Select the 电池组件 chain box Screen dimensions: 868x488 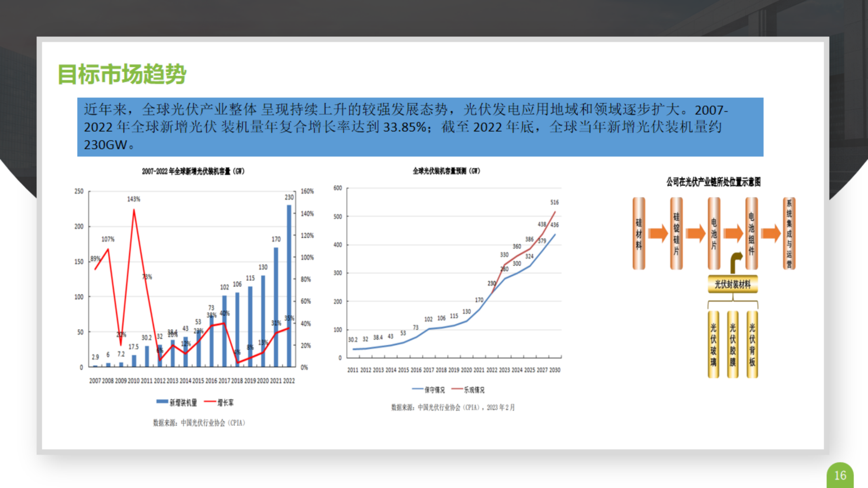751,233
